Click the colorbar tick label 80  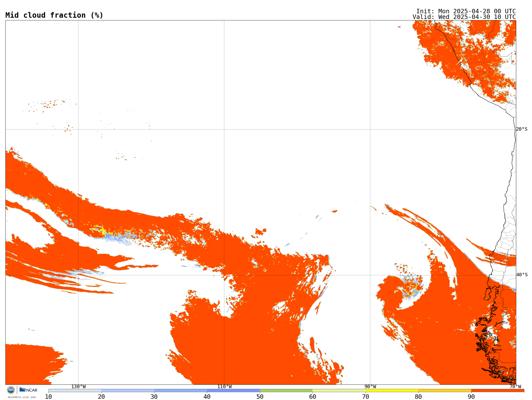coord(418,397)
